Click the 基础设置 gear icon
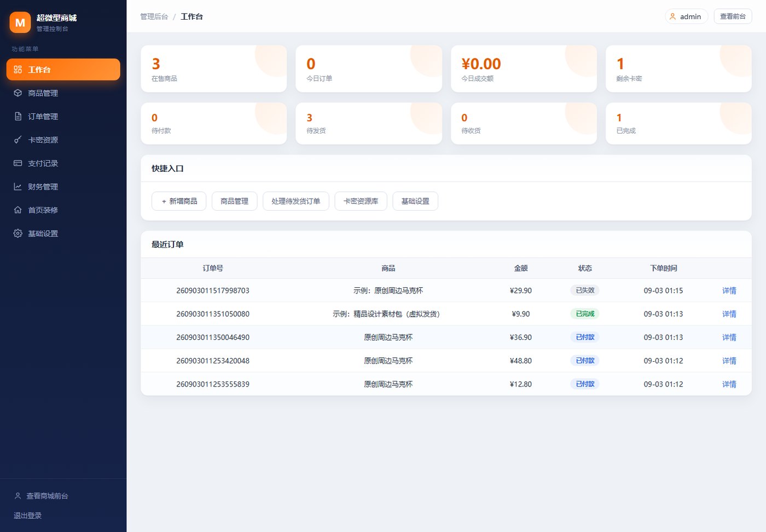 click(18, 234)
